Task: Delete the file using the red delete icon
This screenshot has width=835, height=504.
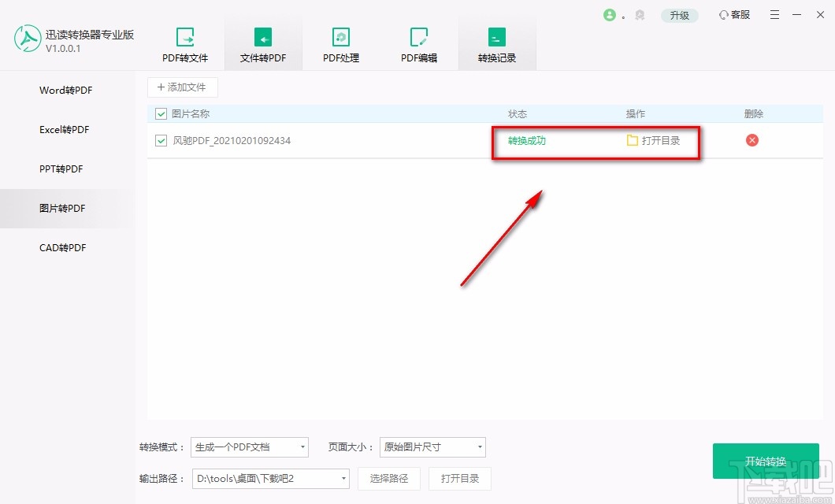Action: click(x=751, y=140)
